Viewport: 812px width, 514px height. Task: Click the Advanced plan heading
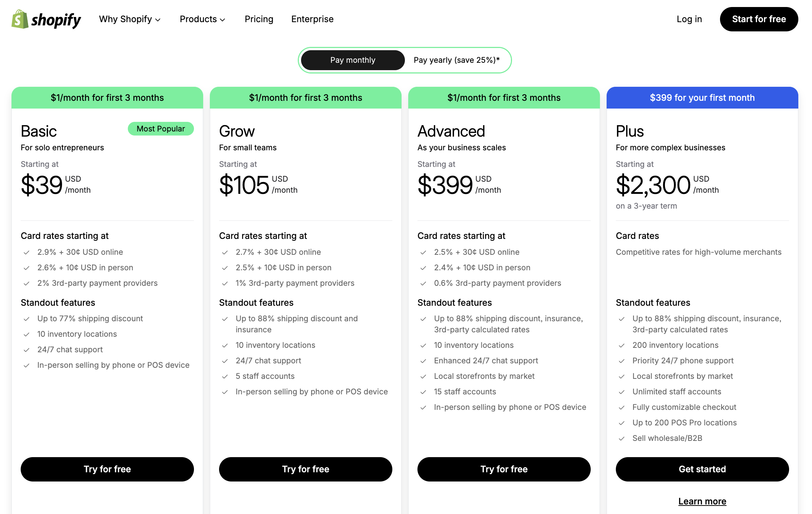click(x=451, y=131)
